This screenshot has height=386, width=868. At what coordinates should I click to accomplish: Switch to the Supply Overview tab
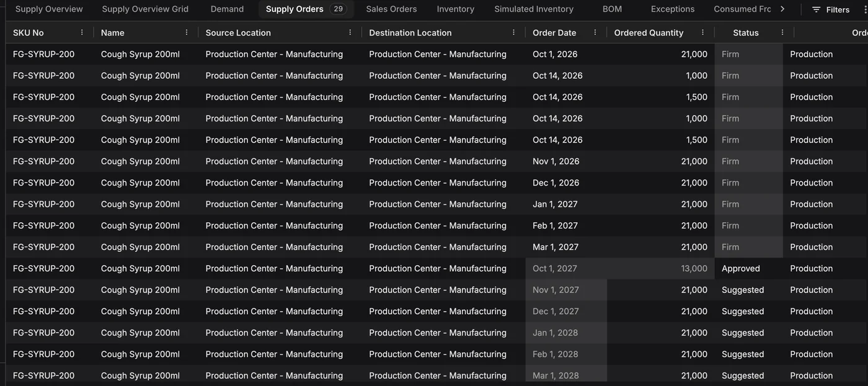(49, 9)
